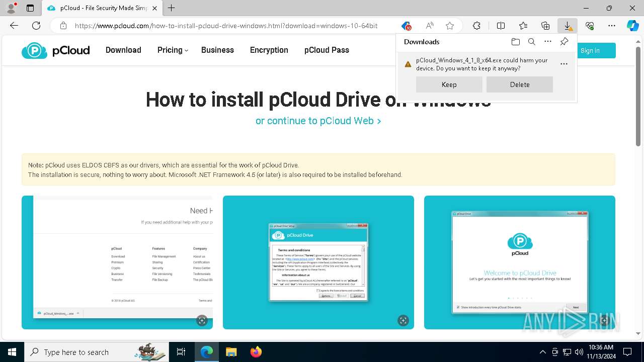
Task: Click the Downloads panel title
Action: pos(422,42)
